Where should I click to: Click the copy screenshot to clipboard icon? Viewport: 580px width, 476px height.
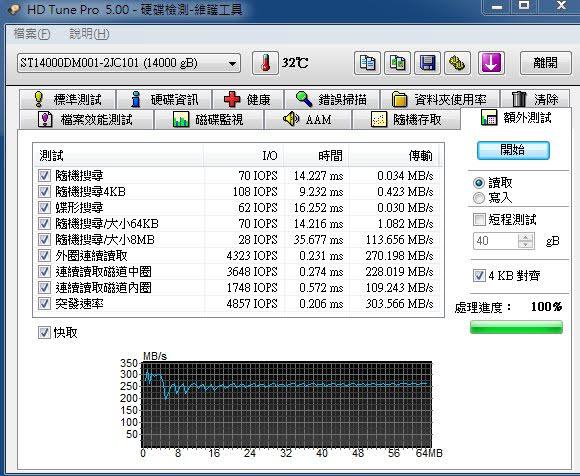[x=397, y=63]
